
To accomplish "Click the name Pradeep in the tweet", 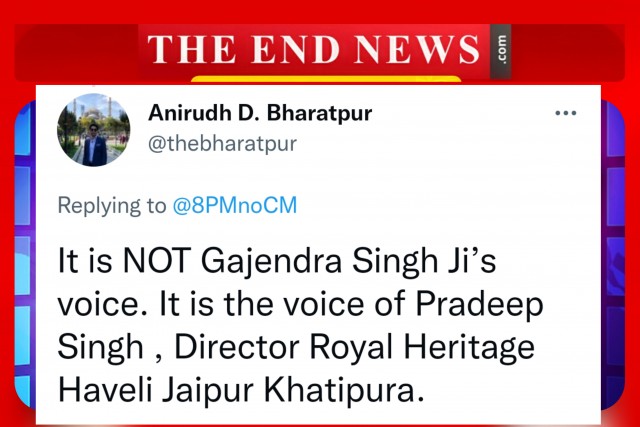I will point(479,305).
